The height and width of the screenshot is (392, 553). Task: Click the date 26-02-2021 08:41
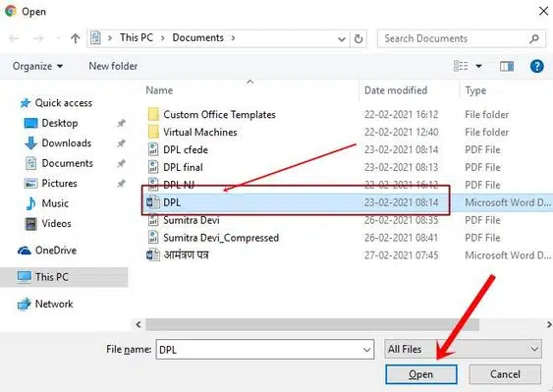402,238
